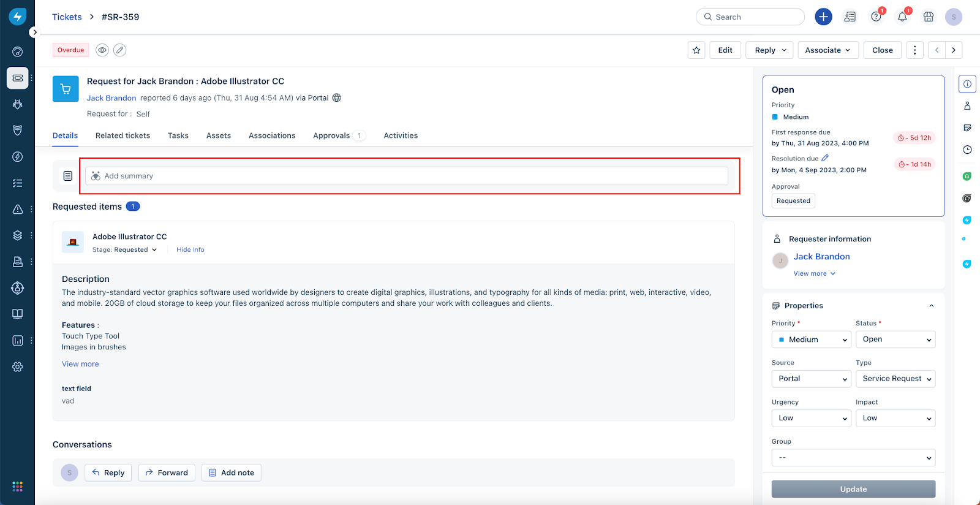Open the Urgency dropdown
This screenshot has width=980, height=505.
pos(812,418)
